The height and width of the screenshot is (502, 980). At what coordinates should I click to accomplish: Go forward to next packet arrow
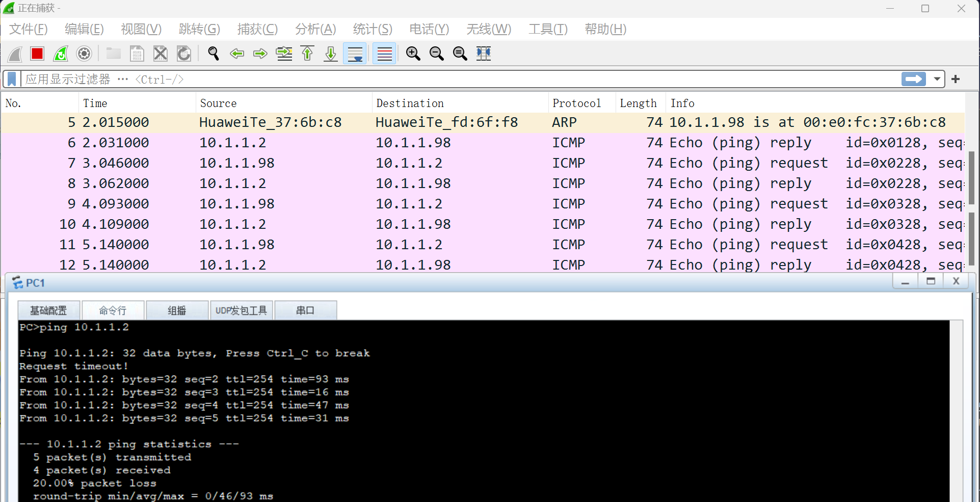(x=260, y=54)
